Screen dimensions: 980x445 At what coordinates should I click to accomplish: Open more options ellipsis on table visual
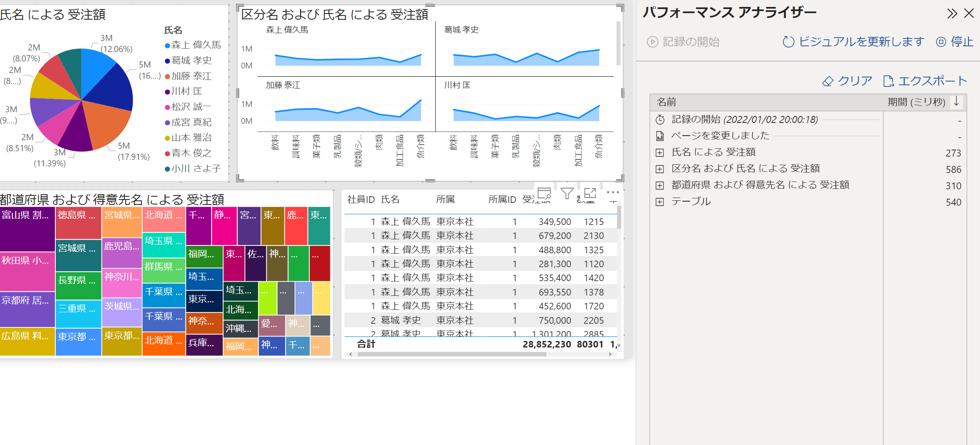tap(612, 192)
